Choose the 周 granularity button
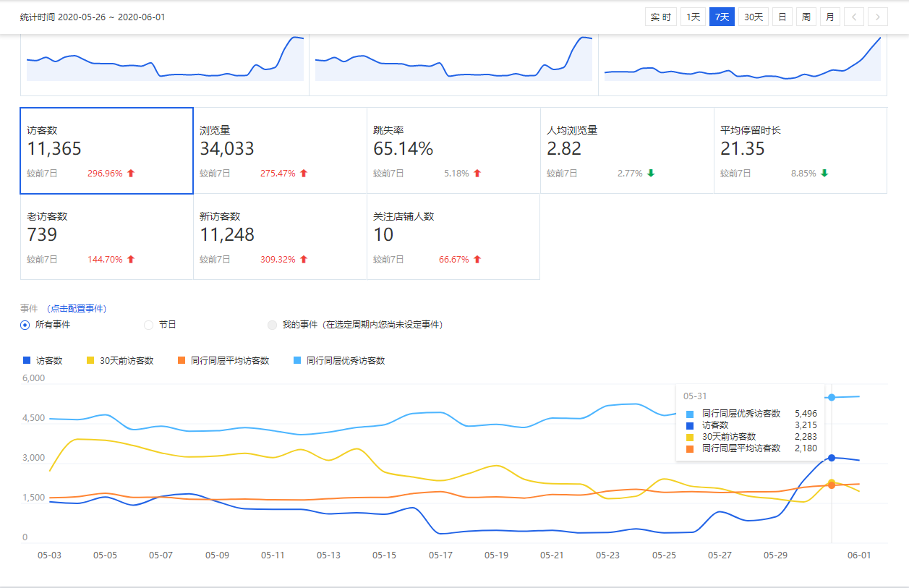909x588 pixels. 806,17
